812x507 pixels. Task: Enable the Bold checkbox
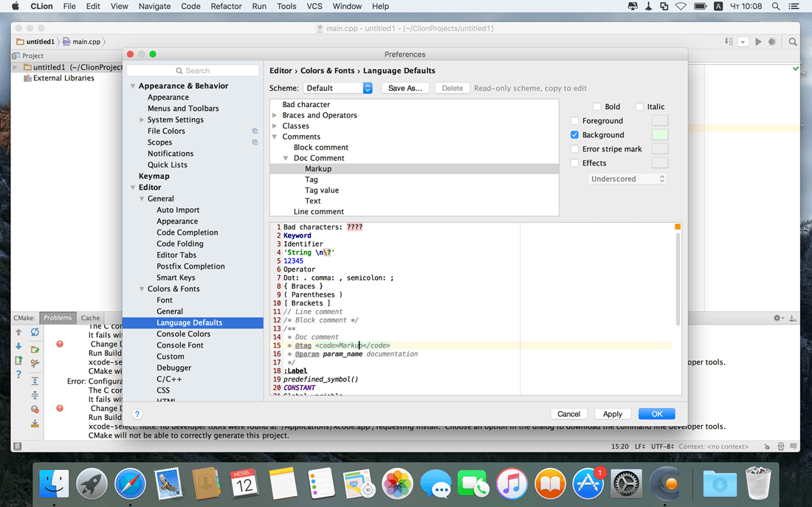(597, 107)
